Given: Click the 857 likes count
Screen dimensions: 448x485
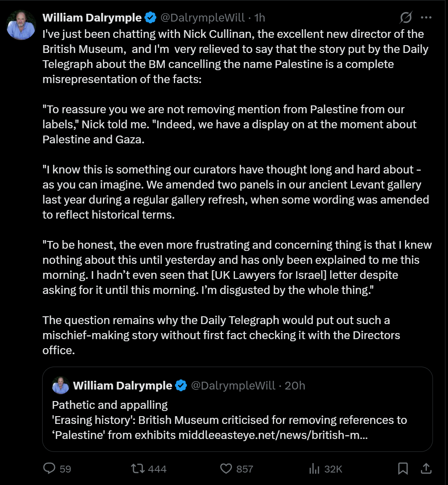Looking at the screenshot, I should (244, 469).
